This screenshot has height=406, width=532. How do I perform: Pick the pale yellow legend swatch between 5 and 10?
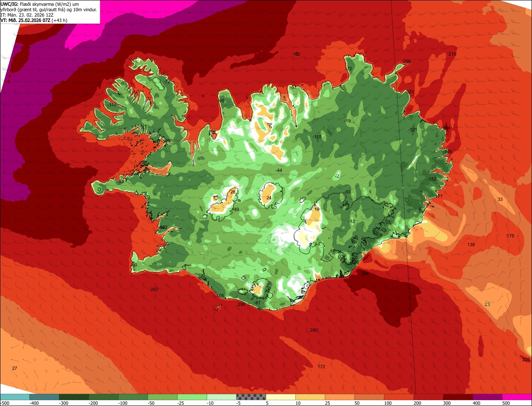click(x=281, y=397)
